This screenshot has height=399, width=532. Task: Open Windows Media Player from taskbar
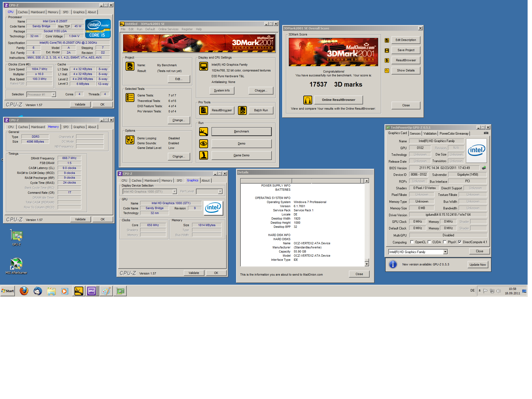tap(65, 291)
